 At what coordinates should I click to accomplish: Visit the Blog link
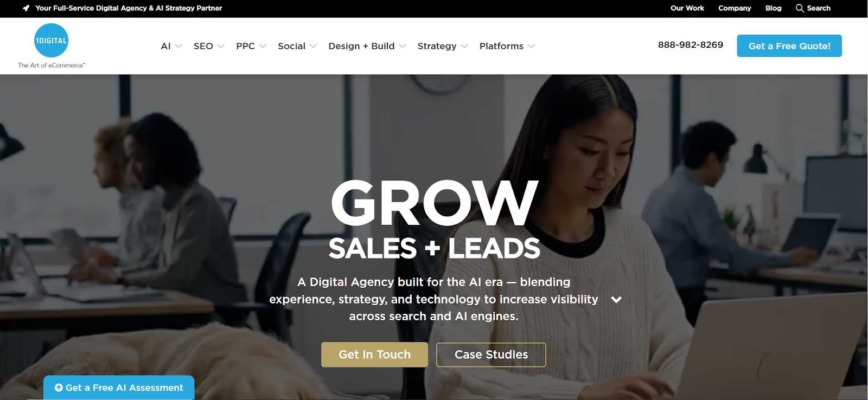pyautogui.click(x=773, y=8)
